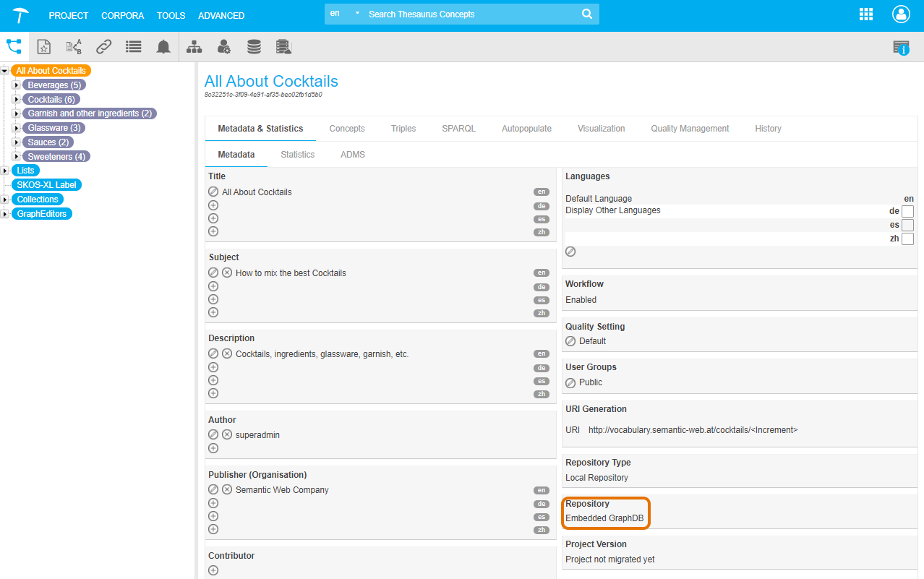Open the CORPORA menu
Image resolution: width=924 pixels, height=579 pixels.
point(122,15)
